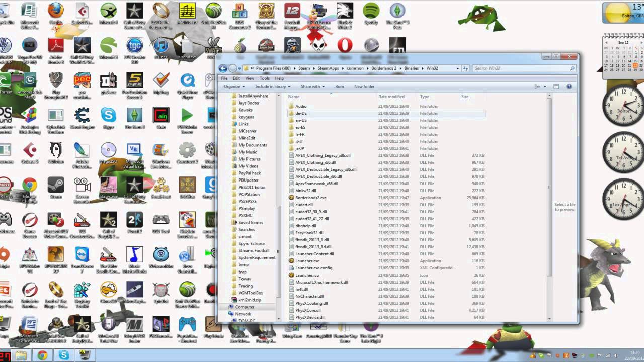This screenshot has width=644, height=362.
Task: Click the weather gadget showing Bolton
Action: (x=624, y=12)
